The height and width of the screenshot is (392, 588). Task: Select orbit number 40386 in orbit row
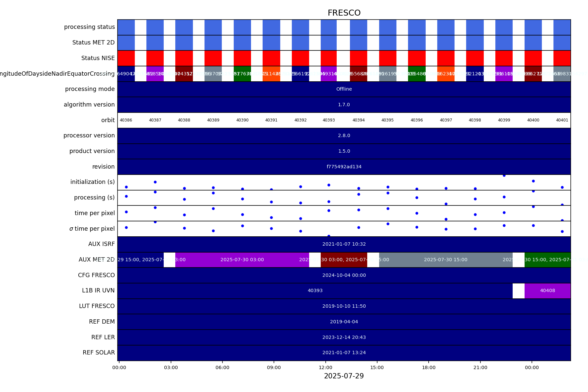[x=126, y=120]
